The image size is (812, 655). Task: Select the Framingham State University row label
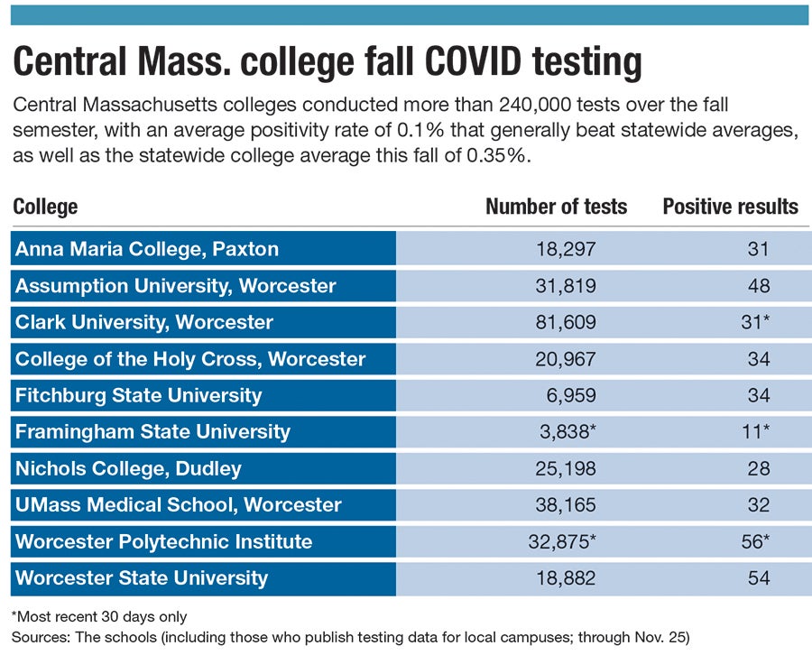coord(153,432)
